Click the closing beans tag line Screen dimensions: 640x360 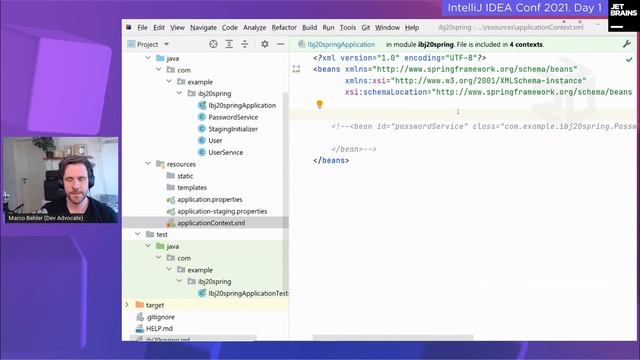coord(331,160)
